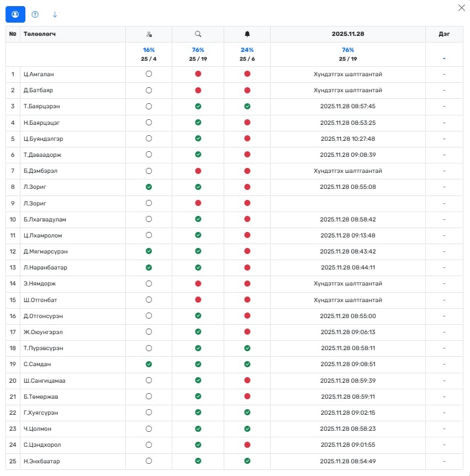Click the red search status for Б.Дэмбэрэл
The width and height of the screenshot is (470, 476).
(198, 171)
